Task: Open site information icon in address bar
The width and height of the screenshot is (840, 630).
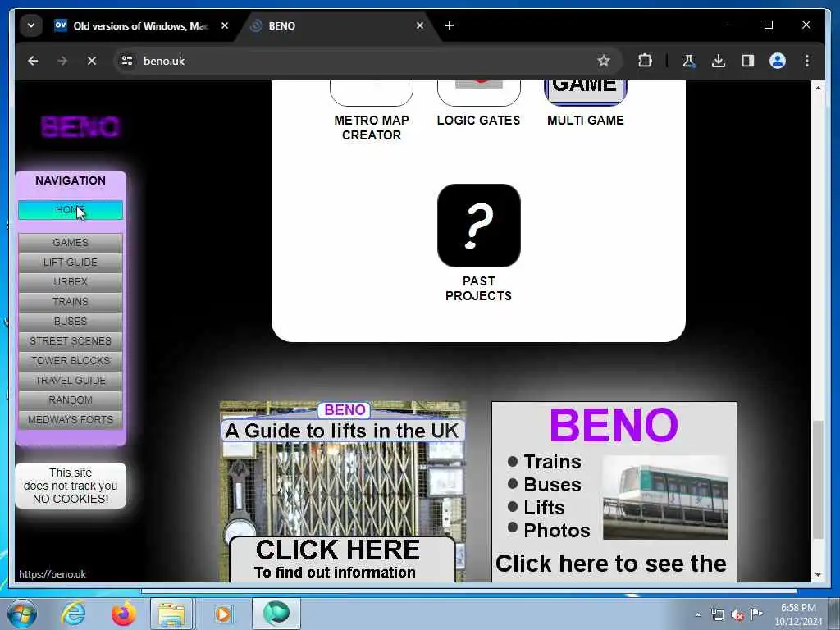Action: [x=127, y=61]
